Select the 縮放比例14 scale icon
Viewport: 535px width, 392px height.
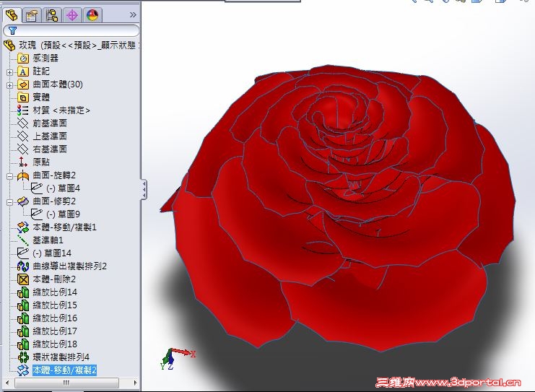pos(23,292)
